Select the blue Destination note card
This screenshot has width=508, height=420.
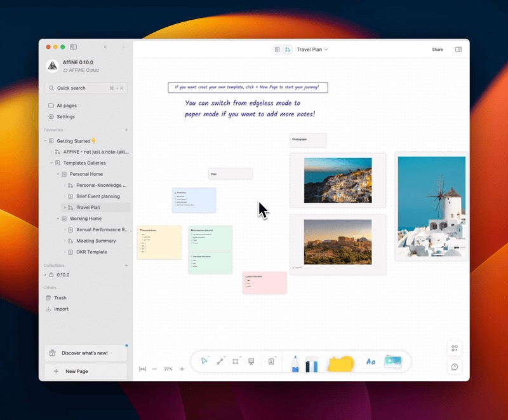pos(194,200)
